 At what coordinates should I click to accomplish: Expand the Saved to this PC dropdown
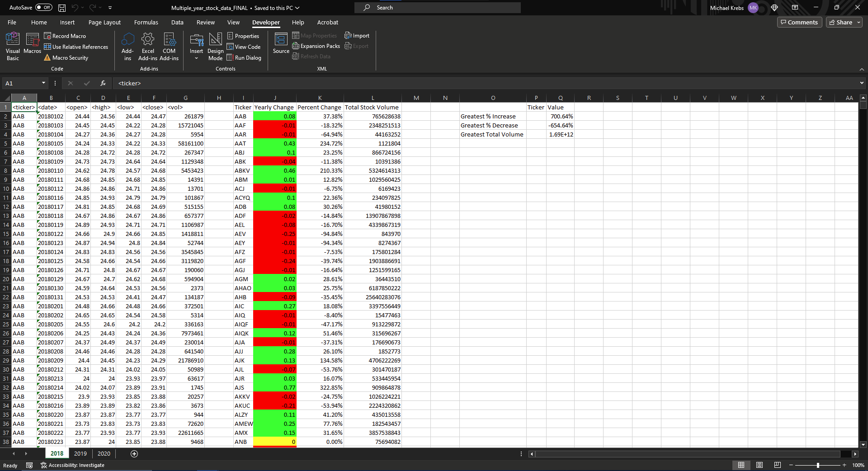coord(296,8)
